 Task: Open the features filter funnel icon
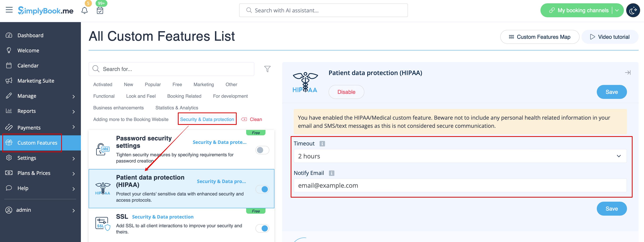(x=267, y=69)
